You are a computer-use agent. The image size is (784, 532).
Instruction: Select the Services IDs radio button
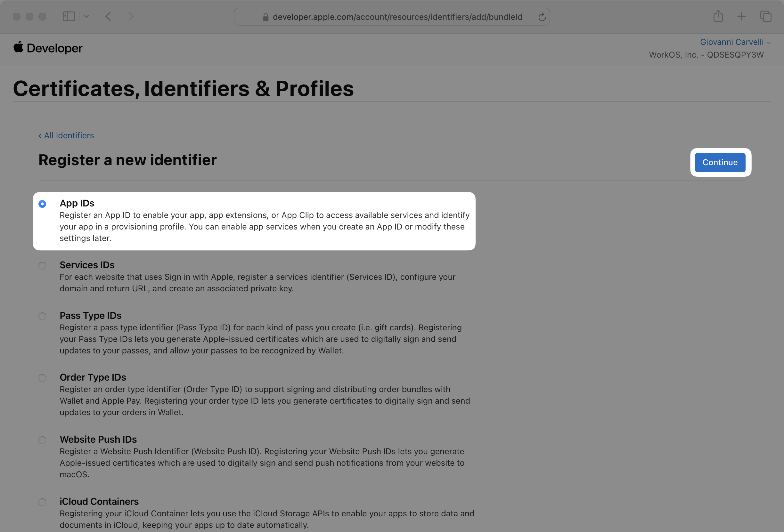click(x=42, y=266)
